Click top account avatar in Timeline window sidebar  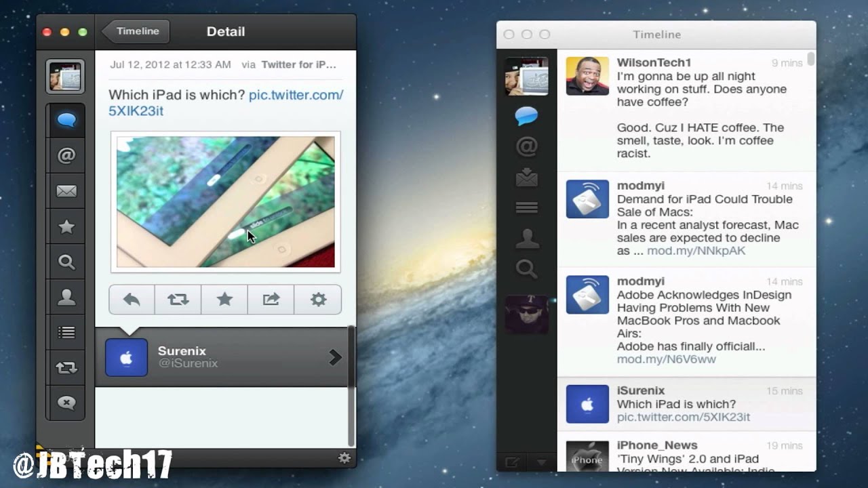click(526, 76)
